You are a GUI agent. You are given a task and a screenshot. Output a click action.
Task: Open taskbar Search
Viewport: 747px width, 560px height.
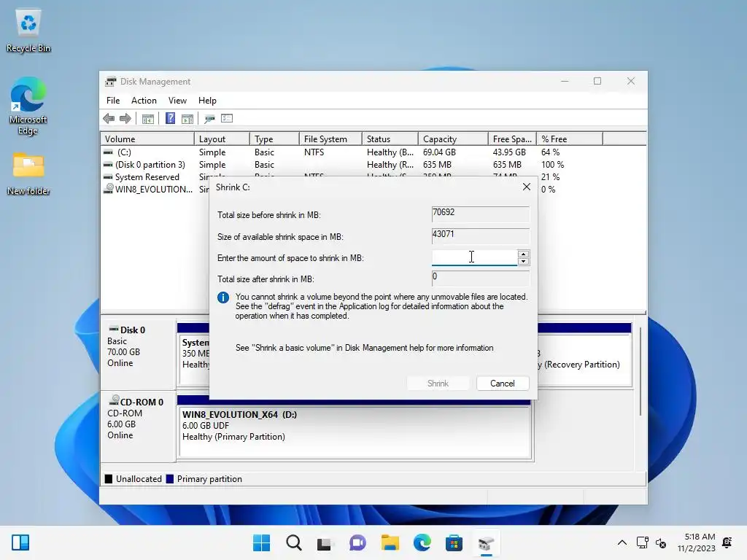[294, 542]
